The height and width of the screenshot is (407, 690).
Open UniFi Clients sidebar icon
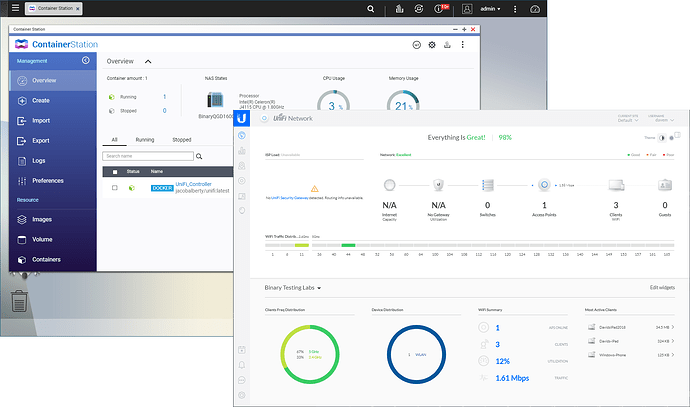tap(242, 196)
